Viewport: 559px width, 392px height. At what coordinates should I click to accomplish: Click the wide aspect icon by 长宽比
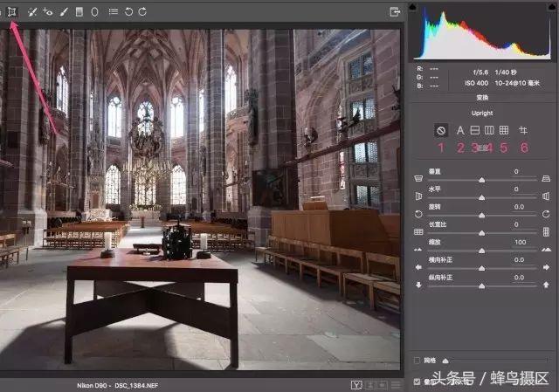(x=418, y=232)
